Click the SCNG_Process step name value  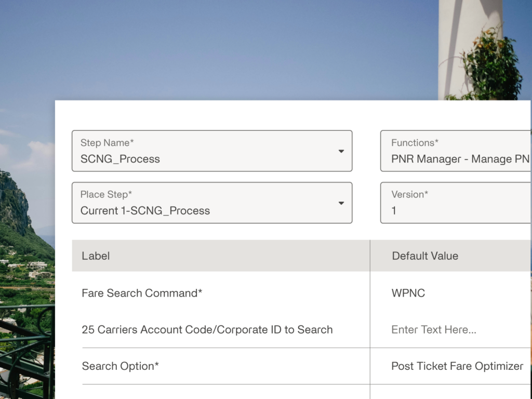pyautogui.click(x=120, y=159)
